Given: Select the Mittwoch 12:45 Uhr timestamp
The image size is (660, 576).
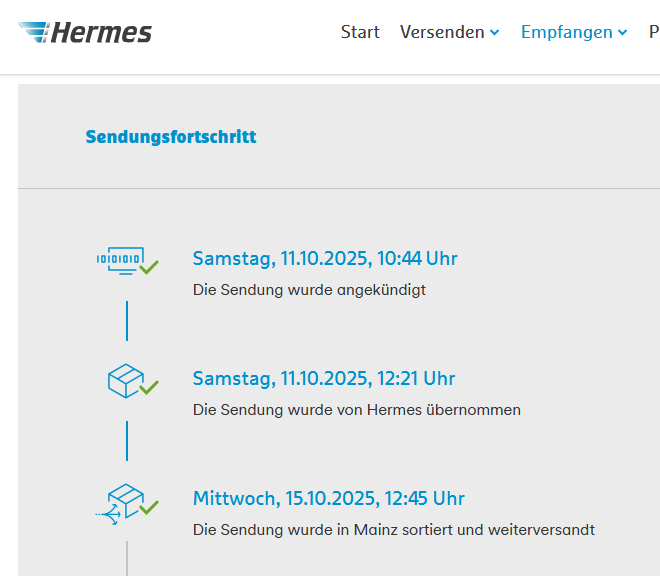Looking at the screenshot, I should click(329, 499).
